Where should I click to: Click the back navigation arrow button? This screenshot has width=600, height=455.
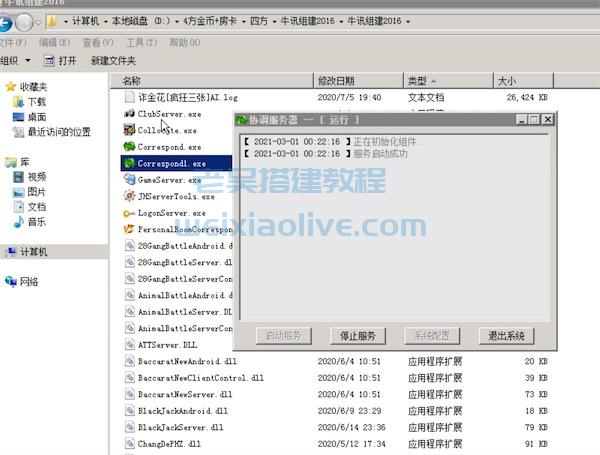pyautogui.click(x=5, y=23)
